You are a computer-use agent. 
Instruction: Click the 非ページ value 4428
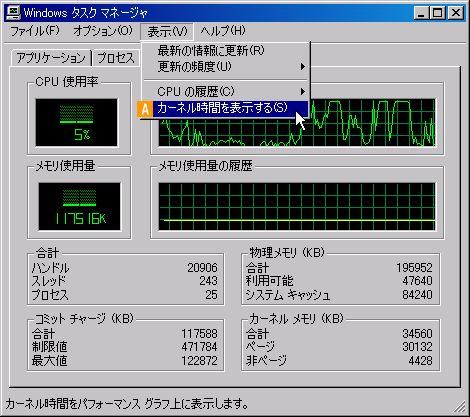420,361
